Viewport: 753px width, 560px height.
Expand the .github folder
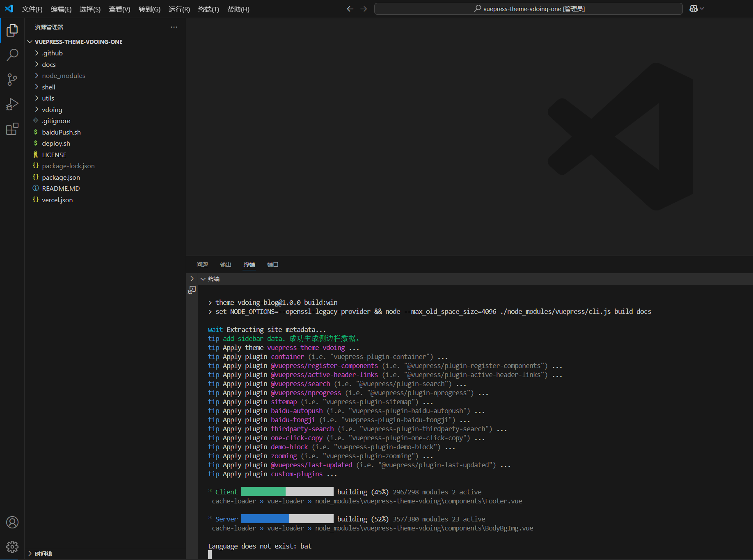(x=37, y=53)
